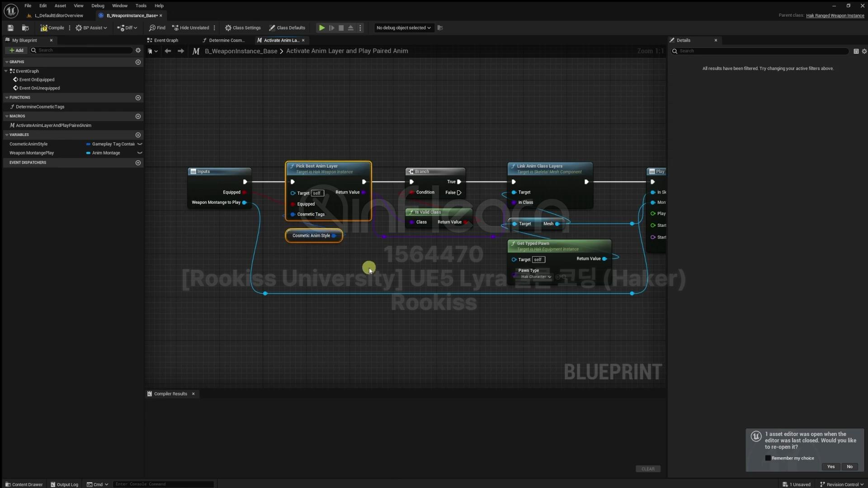This screenshot has width=868, height=488.
Task: Toggle CosmeticAnimStyle variable visibility eye
Action: point(140,144)
